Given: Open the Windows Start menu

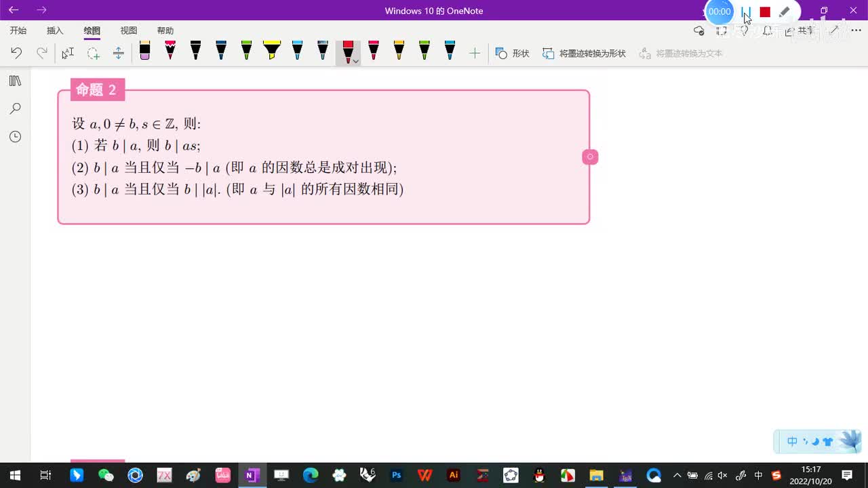Looking at the screenshot, I should pyautogui.click(x=14, y=475).
